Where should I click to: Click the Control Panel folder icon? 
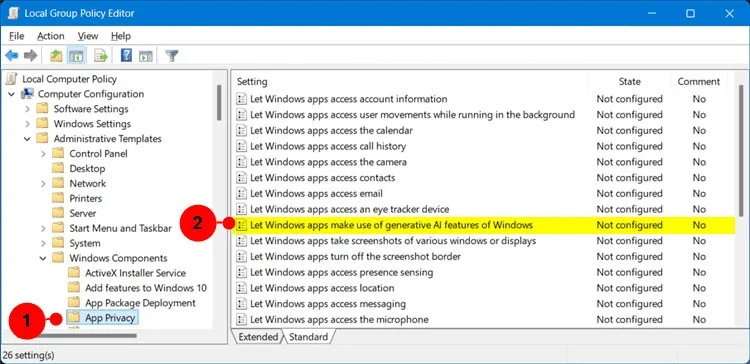pyautogui.click(x=58, y=154)
